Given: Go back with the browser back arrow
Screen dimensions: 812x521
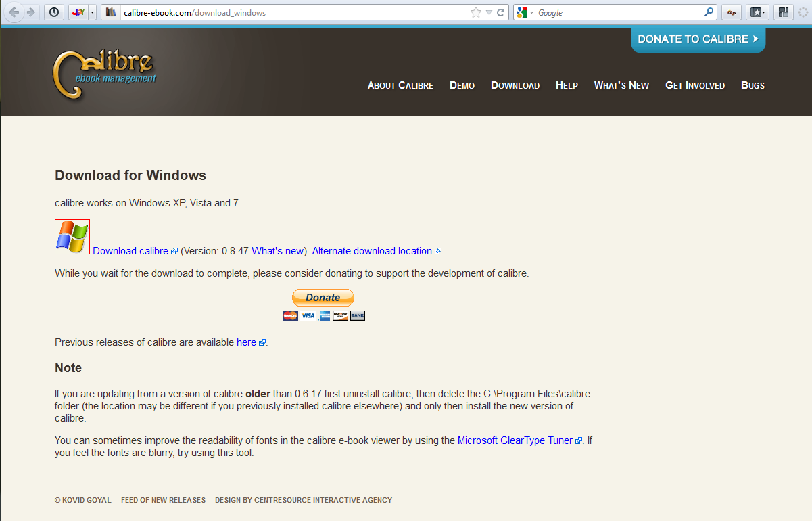Looking at the screenshot, I should (x=15, y=12).
